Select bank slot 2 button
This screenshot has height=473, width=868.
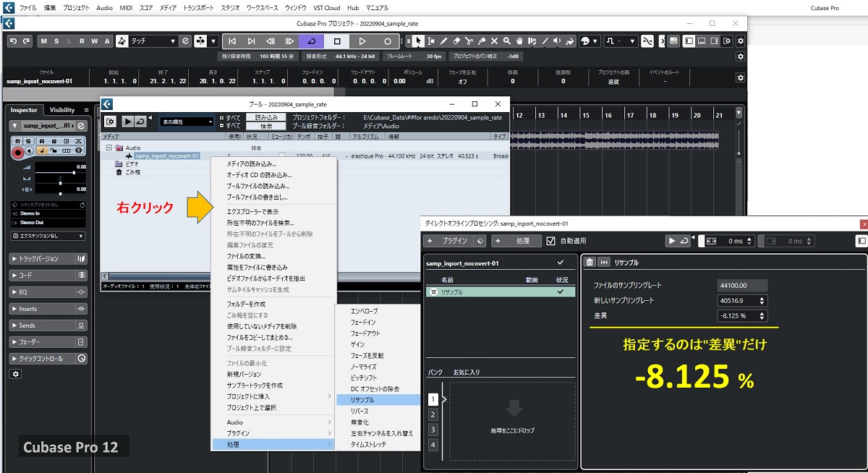pos(433,414)
